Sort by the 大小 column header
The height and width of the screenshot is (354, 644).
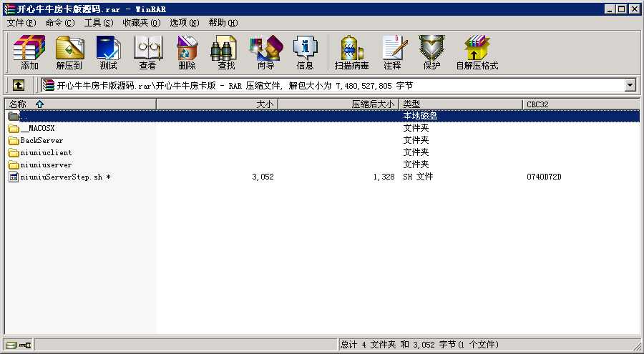click(x=218, y=104)
